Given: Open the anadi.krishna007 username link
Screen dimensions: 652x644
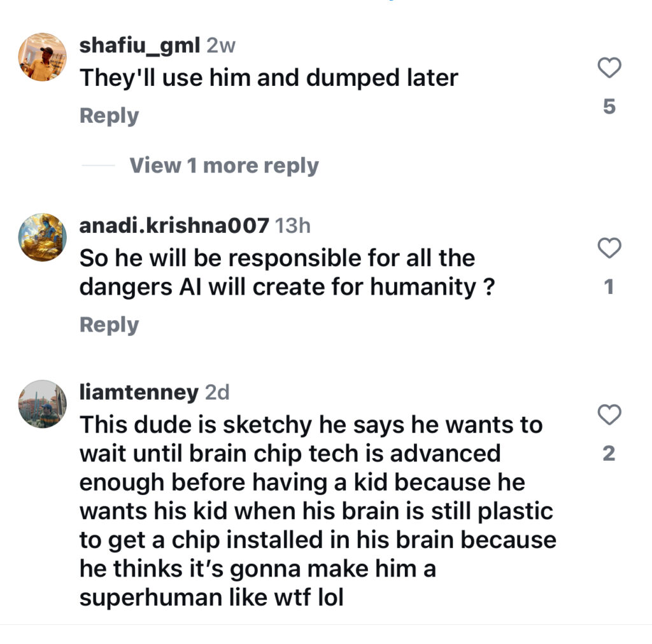Looking at the screenshot, I should click(x=174, y=226).
